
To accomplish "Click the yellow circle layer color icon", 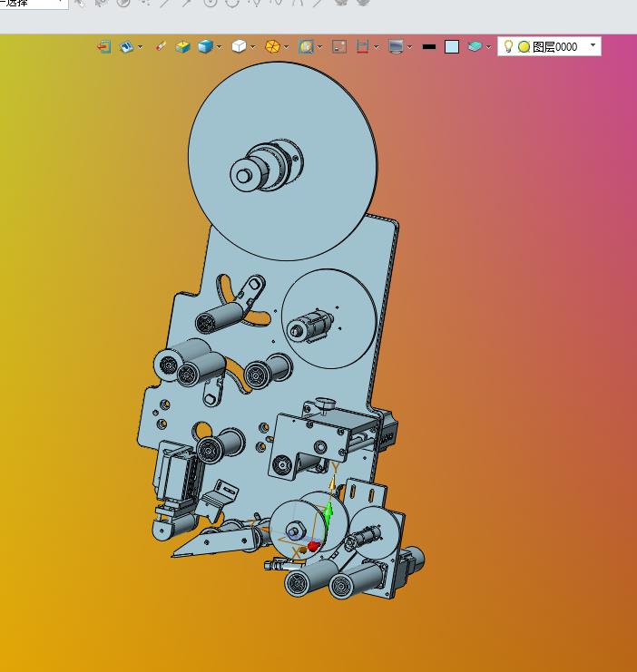I will [x=524, y=47].
